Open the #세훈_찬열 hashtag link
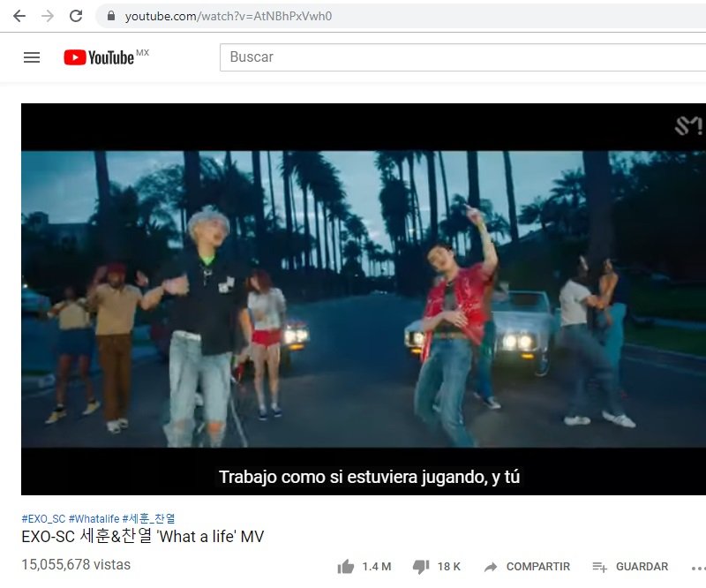Screen dimensions: 706x588 [148, 518]
